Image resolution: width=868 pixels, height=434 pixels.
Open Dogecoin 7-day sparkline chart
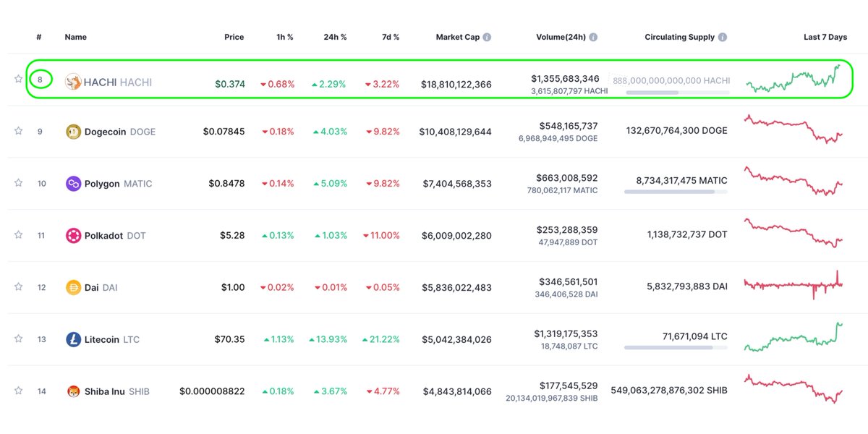click(x=793, y=128)
